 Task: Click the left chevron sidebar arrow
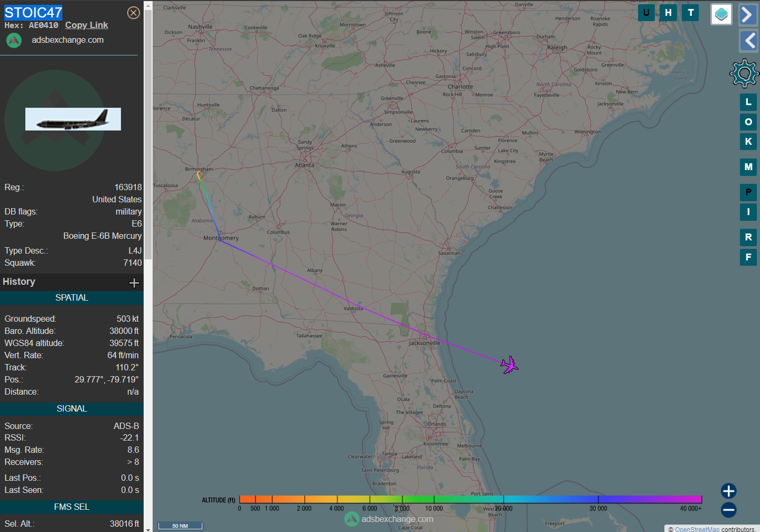coord(748,41)
